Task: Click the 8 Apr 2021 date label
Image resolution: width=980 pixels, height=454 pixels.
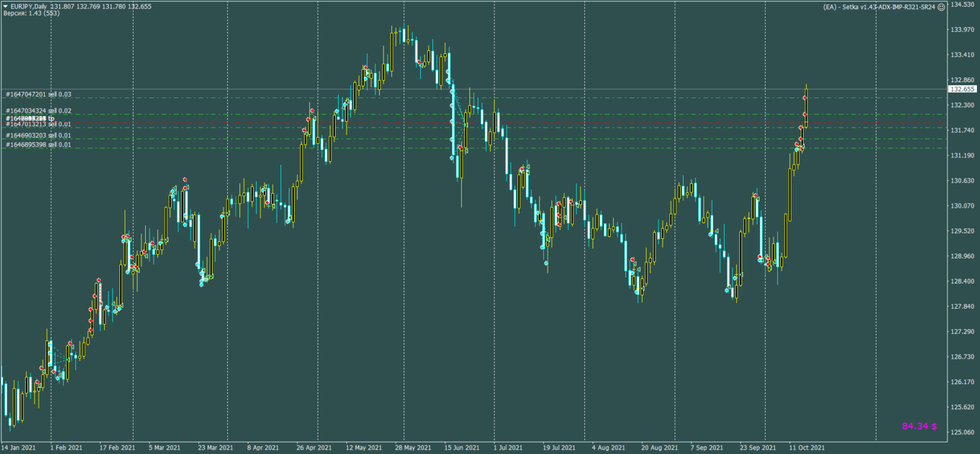Action: 264,448
